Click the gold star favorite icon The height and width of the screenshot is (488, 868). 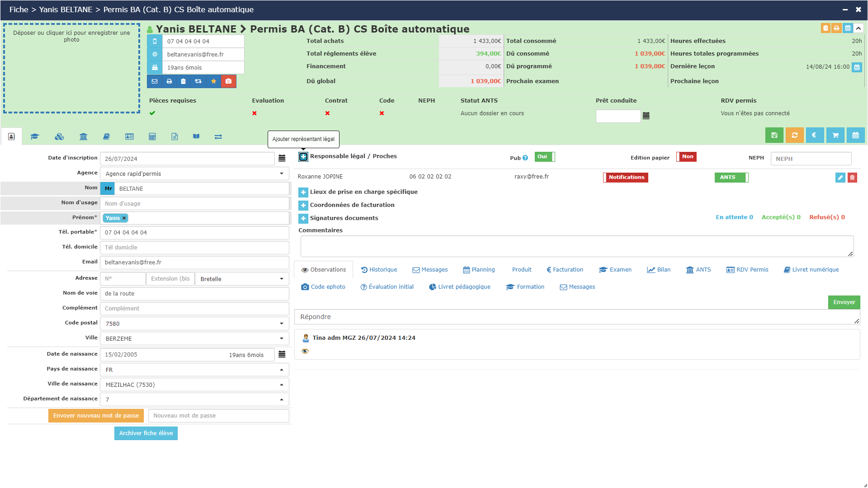pyautogui.click(x=213, y=81)
